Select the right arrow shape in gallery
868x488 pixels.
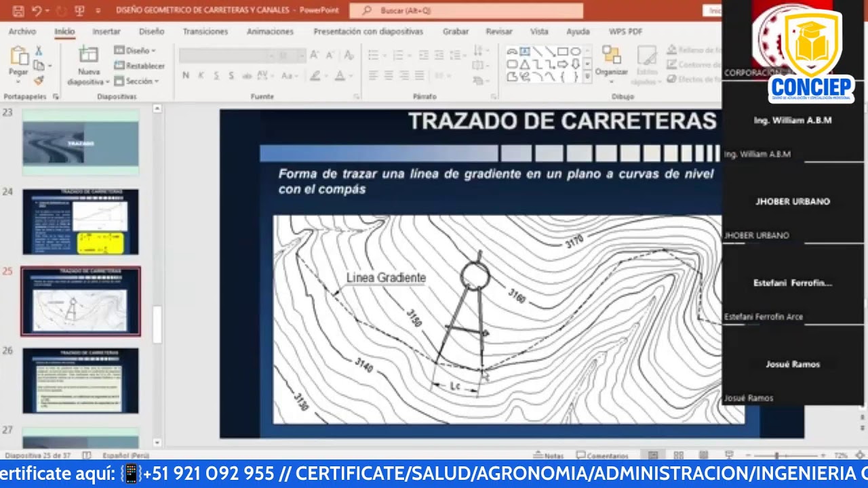pyautogui.click(x=562, y=64)
